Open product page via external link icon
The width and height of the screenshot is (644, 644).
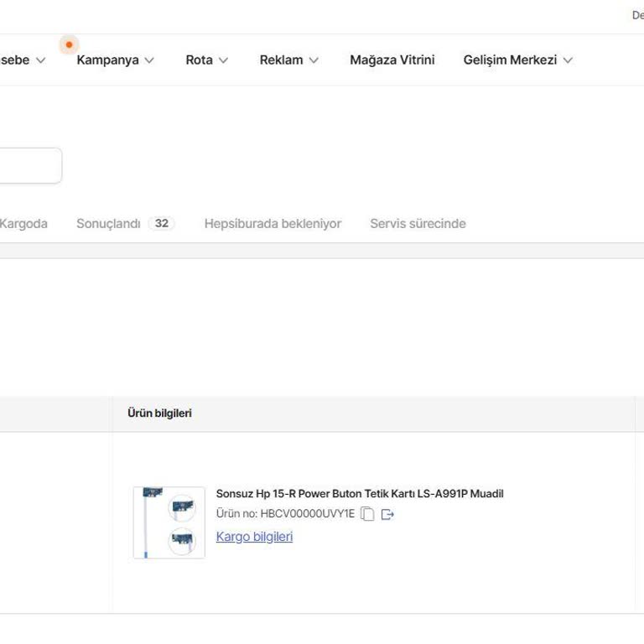387,514
